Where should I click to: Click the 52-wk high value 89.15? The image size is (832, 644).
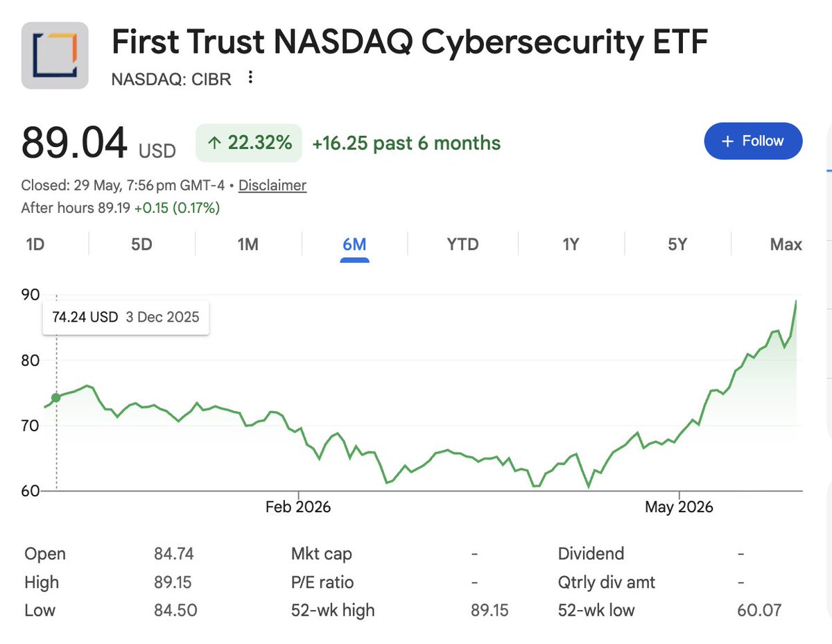(x=489, y=610)
